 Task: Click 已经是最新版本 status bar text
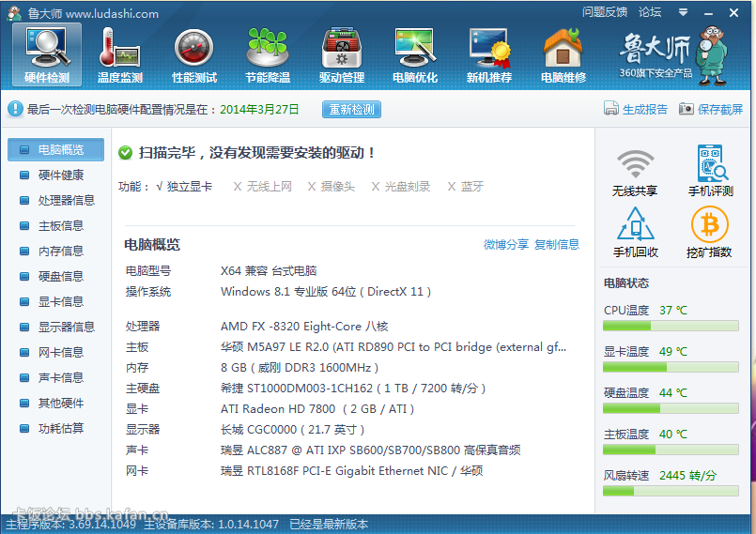coord(329,525)
